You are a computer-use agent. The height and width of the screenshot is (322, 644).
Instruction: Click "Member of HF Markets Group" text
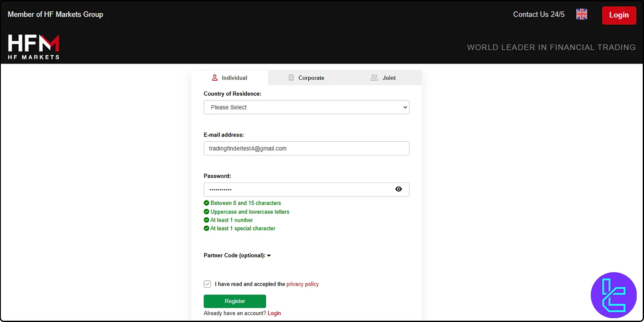pos(55,14)
